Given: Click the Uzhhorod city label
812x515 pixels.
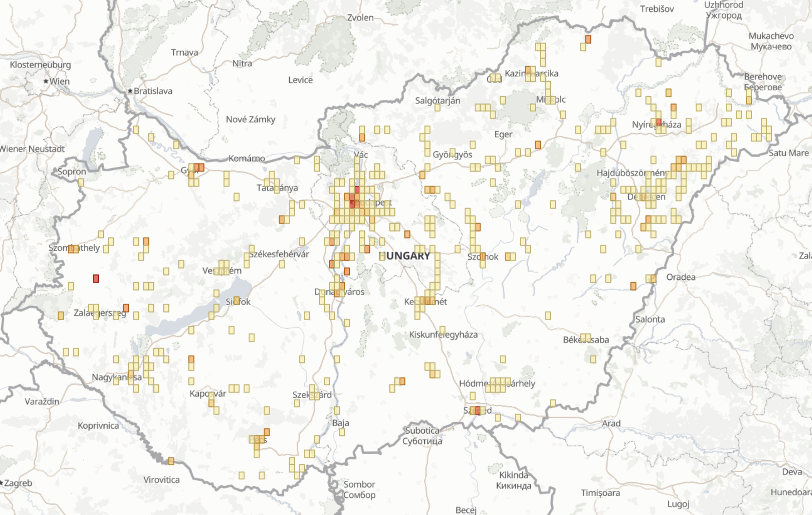Looking at the screenshot, I should pos(724,5).
